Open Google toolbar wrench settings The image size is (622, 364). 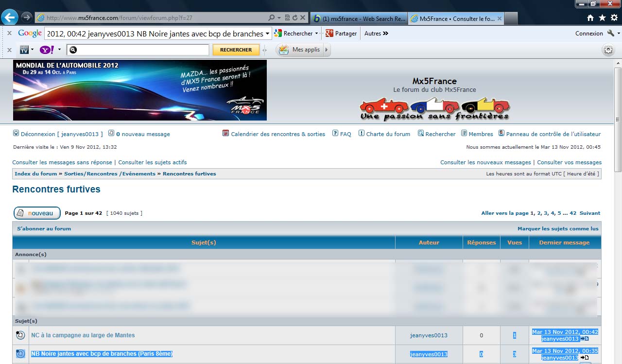pos(611,34)
